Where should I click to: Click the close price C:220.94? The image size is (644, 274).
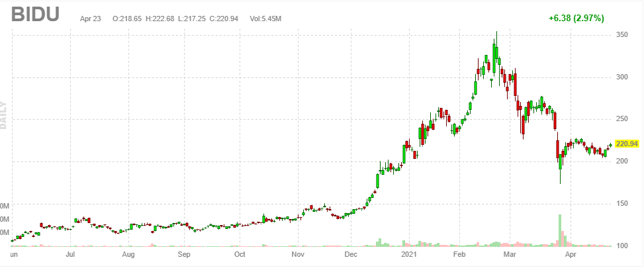point(224,19)
